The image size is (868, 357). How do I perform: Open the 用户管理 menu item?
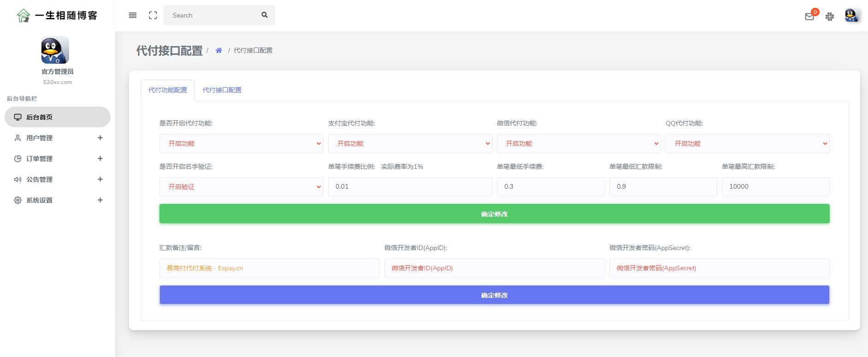click(58, 138)
